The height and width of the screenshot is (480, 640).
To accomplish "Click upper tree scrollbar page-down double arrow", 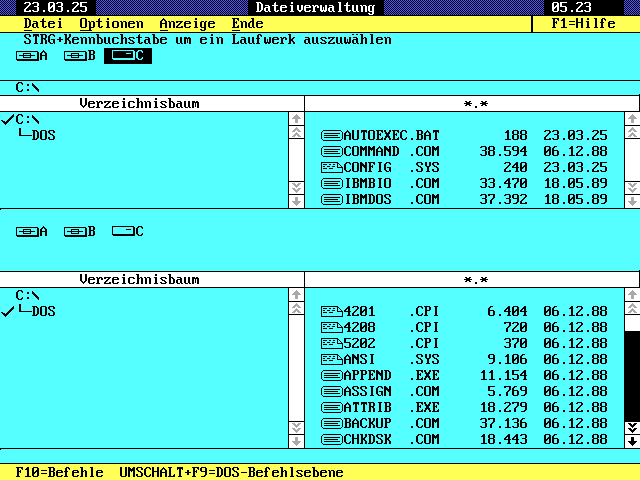I will point(296,188).
